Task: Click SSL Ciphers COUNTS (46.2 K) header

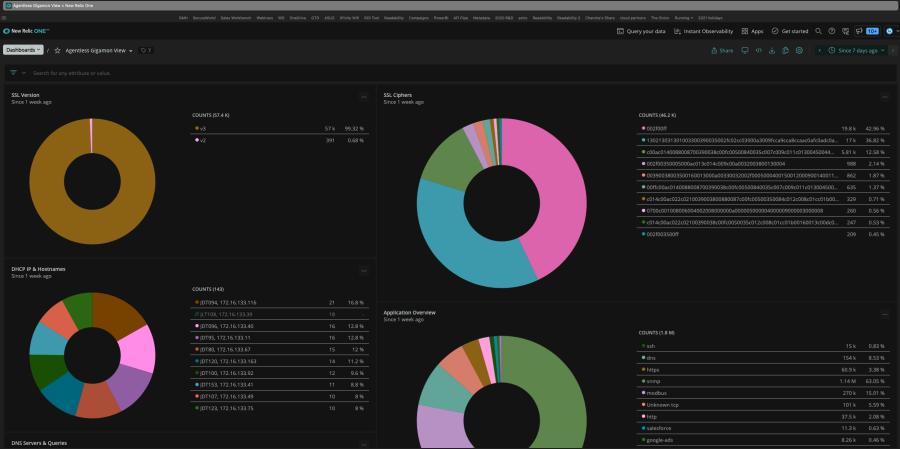Action: pyautogui.click(x=655, y=115)
